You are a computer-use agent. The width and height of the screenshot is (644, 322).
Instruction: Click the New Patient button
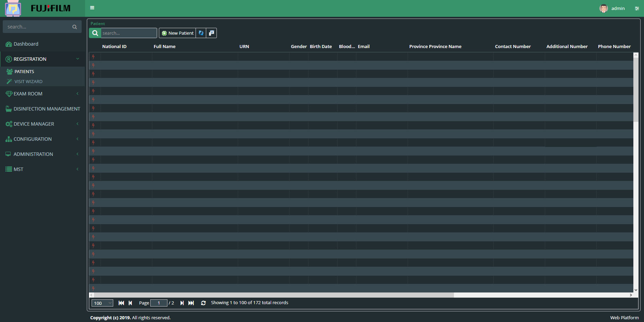[x=177, y=33]
